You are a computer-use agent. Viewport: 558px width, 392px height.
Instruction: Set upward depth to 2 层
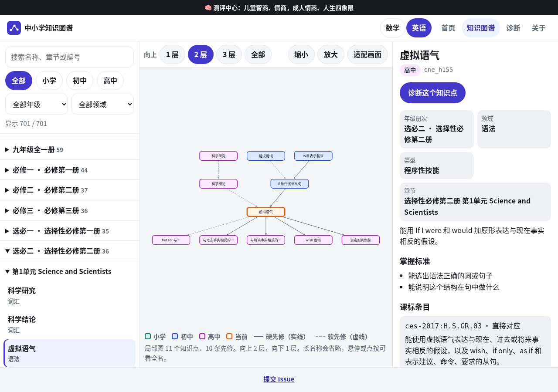(x=201, y=54)
